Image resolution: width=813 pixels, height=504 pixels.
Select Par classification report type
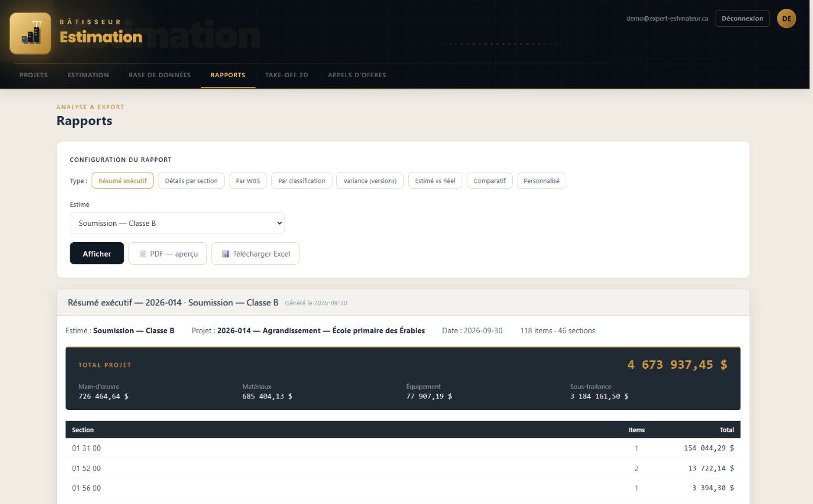tap(302, 181)
